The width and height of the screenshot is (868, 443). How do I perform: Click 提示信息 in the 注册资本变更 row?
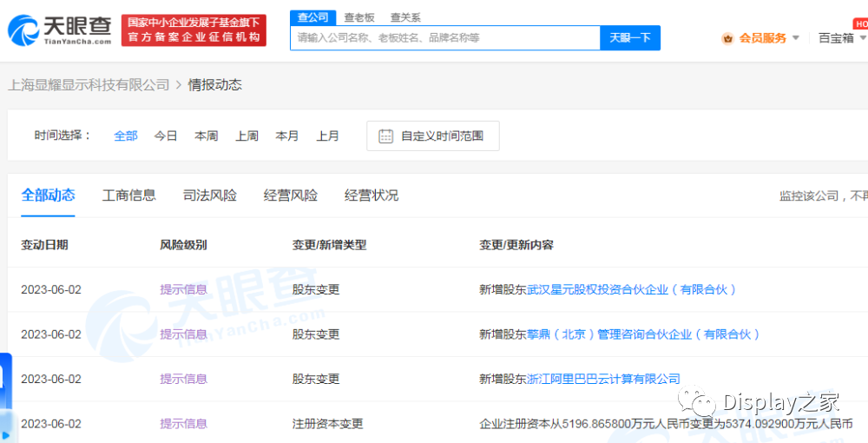click(183, 424)
